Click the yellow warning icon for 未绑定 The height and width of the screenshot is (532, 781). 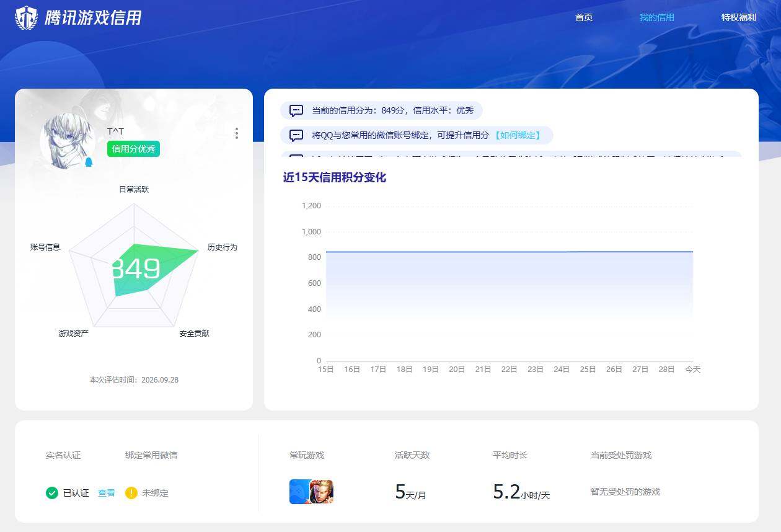click(x=131, y=493)
